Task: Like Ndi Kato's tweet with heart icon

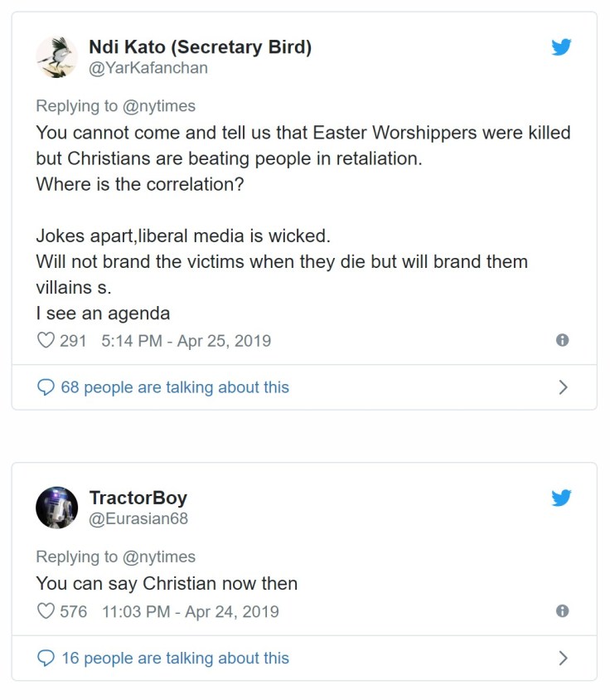Action: point(46,340)
